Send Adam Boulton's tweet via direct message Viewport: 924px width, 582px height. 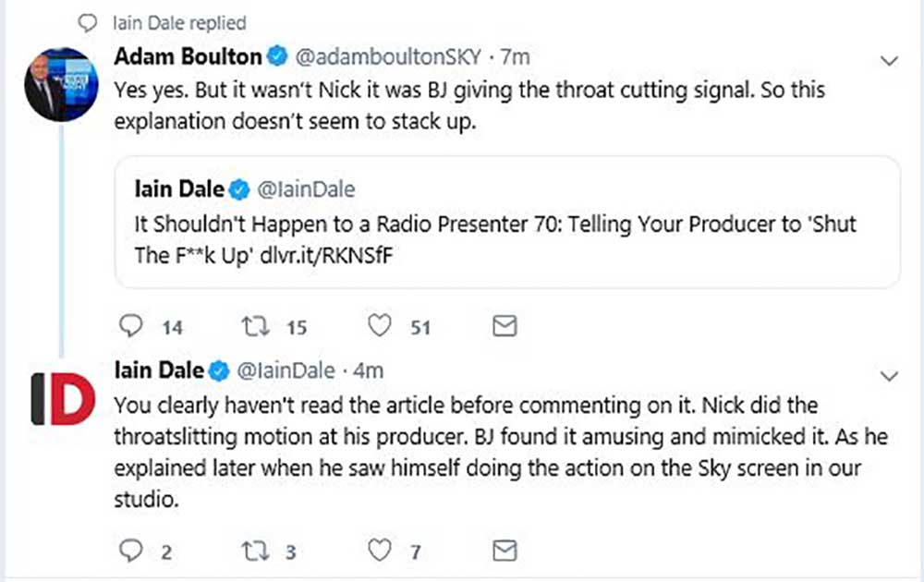[505, 326]
